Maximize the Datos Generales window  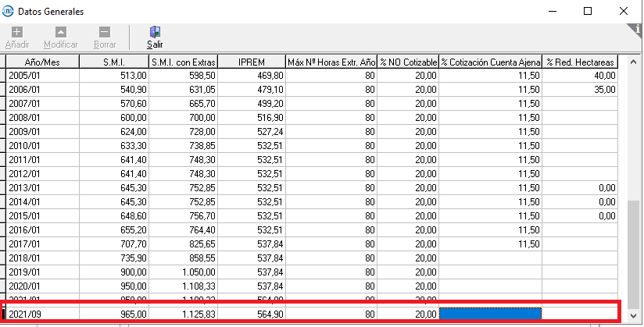click(x=587, y=11)
